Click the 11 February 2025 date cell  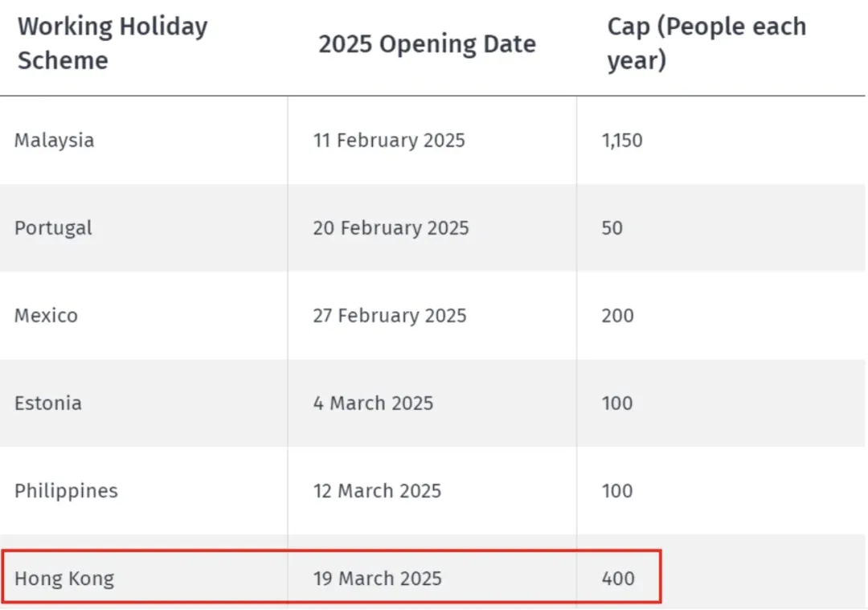[x=389, y=141]
